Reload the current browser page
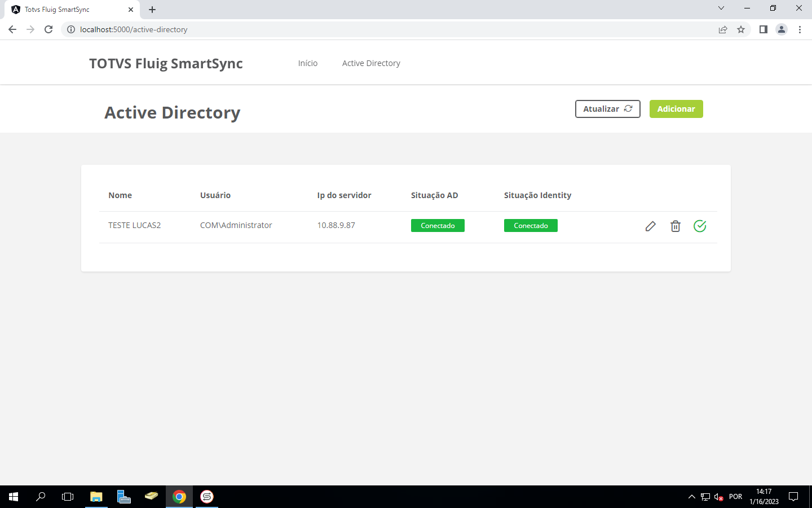This screenshot has height=508, width=812. pyautogui.click(x=48, y=29)
